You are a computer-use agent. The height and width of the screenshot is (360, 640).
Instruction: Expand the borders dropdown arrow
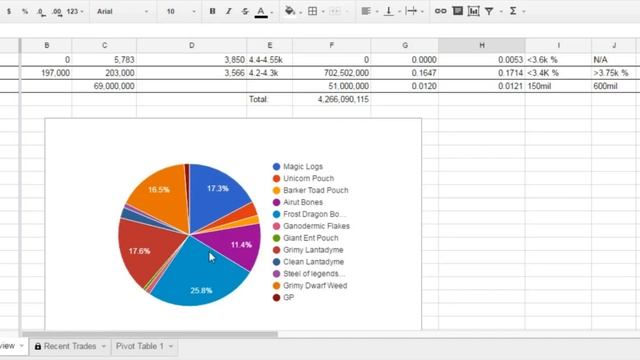point(323,12)
